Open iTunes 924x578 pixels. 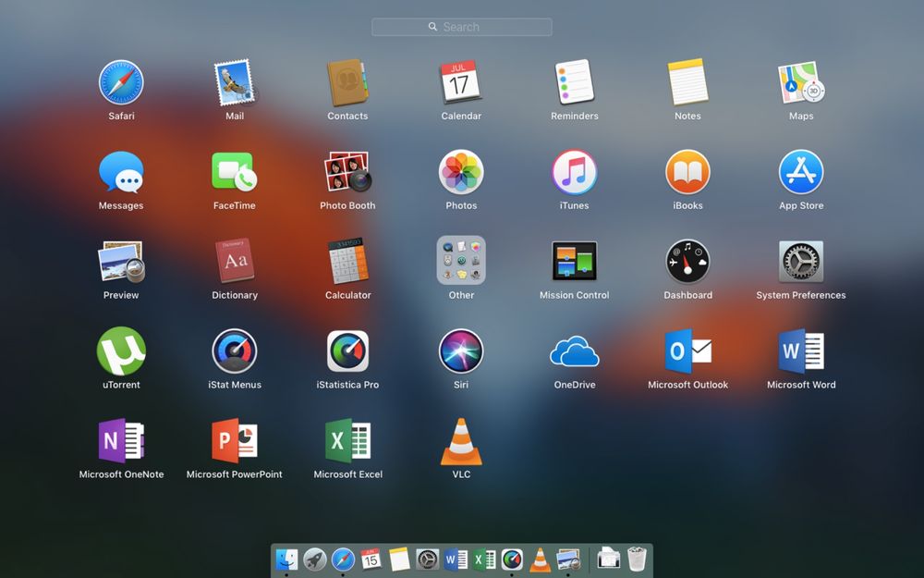[575, 172]
